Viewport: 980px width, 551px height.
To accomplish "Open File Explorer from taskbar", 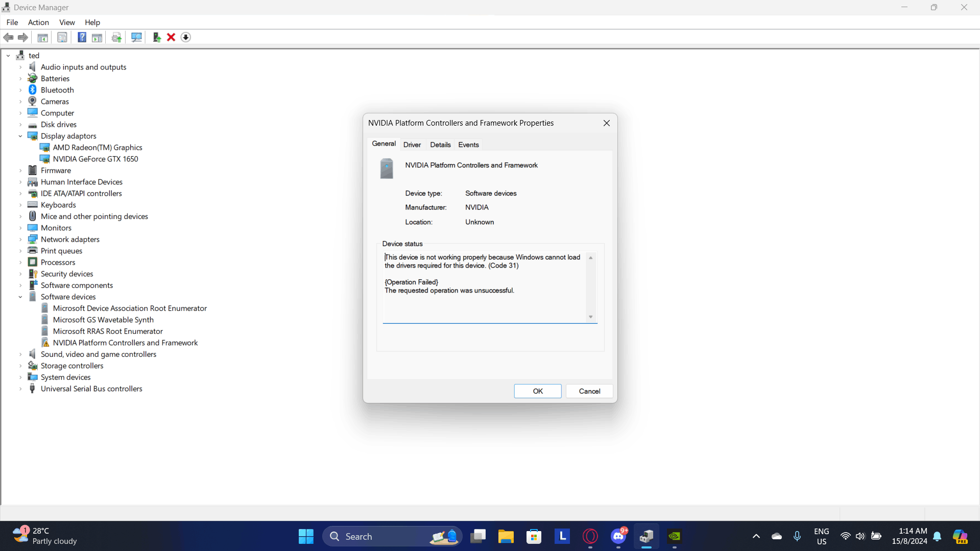I will [x=506, y=536].
